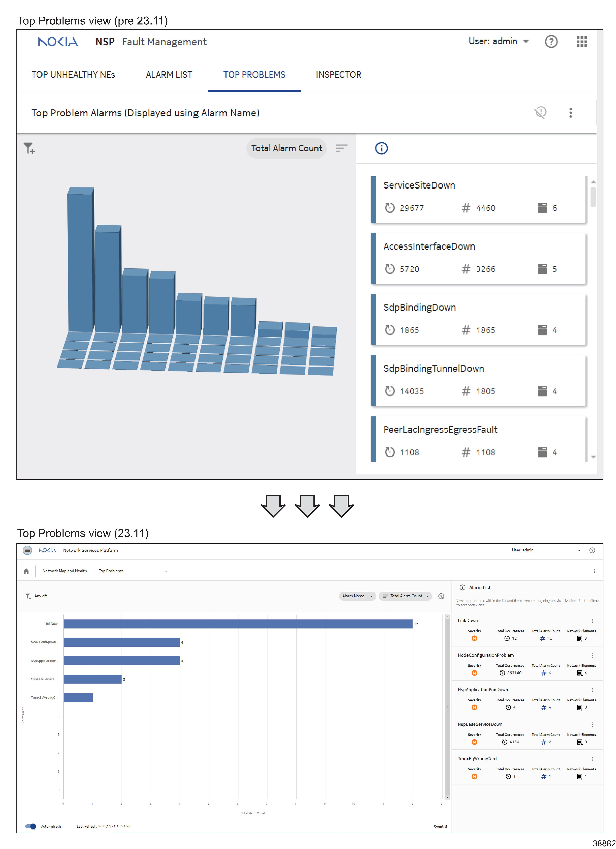Open the three-dot menu beside Top Problem Alarms
616x849 pixels.
click(x=570, y=113)
